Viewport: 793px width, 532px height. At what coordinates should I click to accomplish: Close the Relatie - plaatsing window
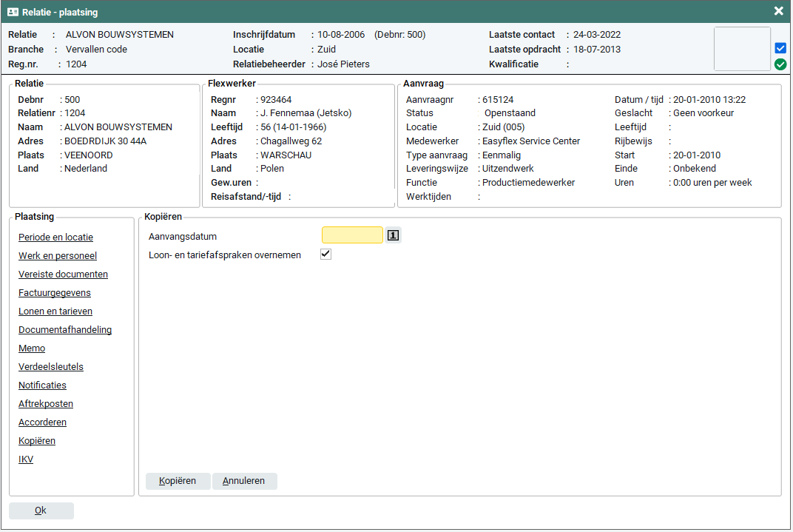point(778,11)
